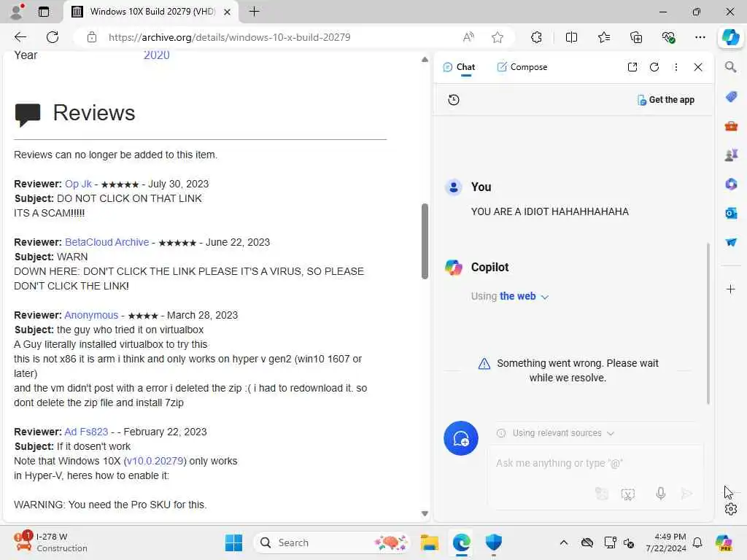Open reviewer Anonymous link

pyautogui.click(x=91, y=315)
